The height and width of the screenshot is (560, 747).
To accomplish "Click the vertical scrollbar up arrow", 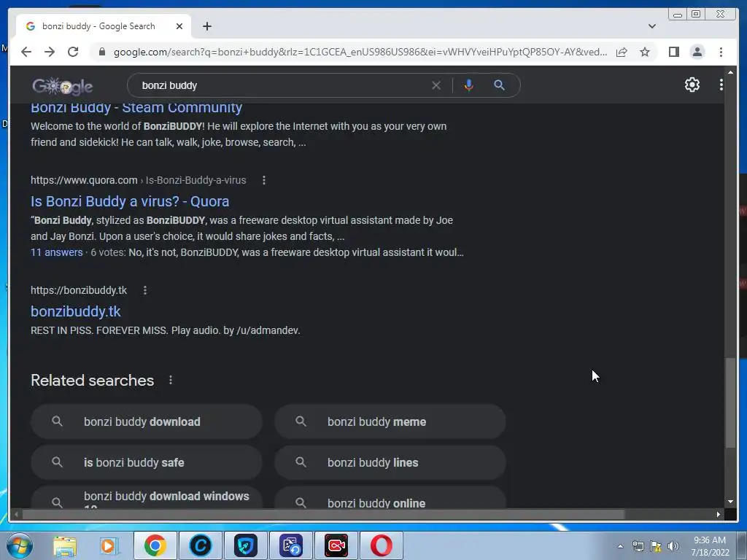I will point(730,72).
